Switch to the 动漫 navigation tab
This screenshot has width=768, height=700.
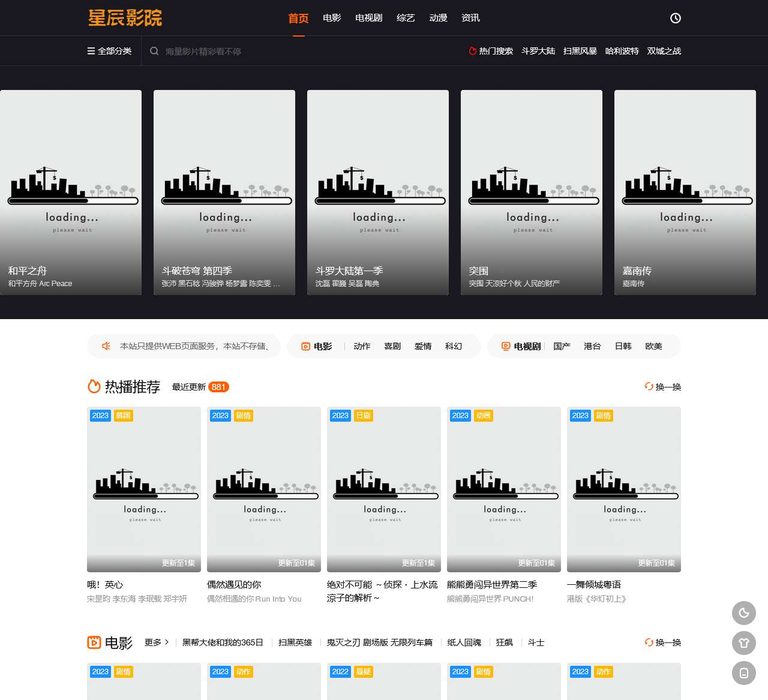(438, 18)
